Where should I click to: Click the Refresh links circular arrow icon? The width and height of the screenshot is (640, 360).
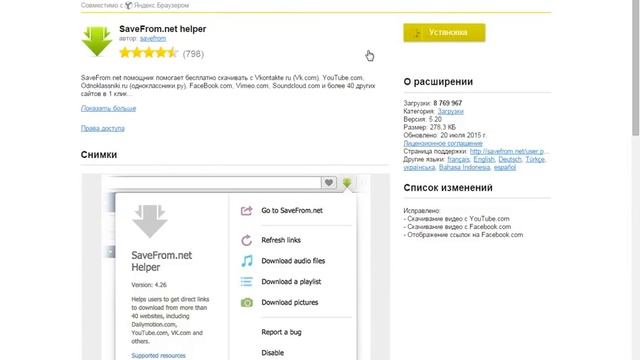pos(247,240)
